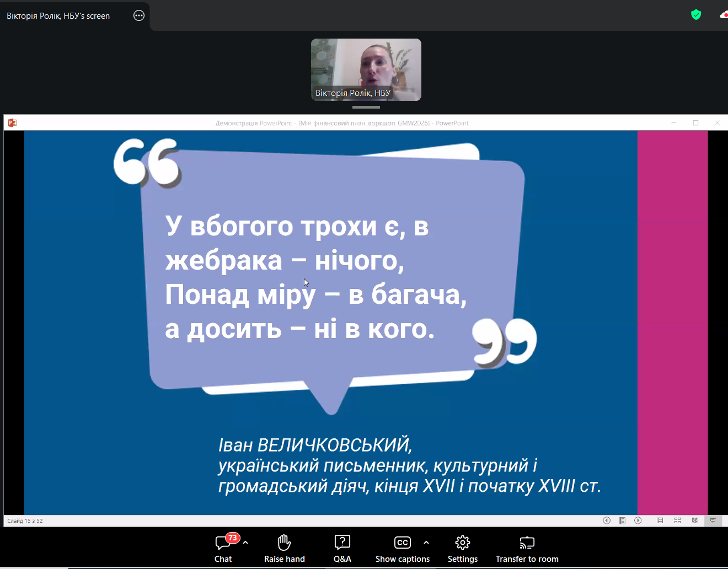This screenshot has width=728, height=569.
Task: Click the Слайд 15 з 52 indicator
Action: click(x=25, y=520)
